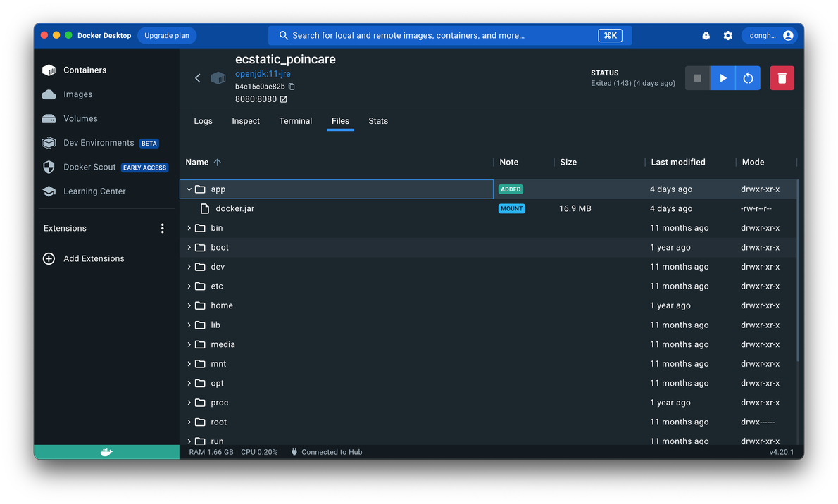Click the Add Extensions plus icon
The image size is (838, 504).
pos(49,258)
